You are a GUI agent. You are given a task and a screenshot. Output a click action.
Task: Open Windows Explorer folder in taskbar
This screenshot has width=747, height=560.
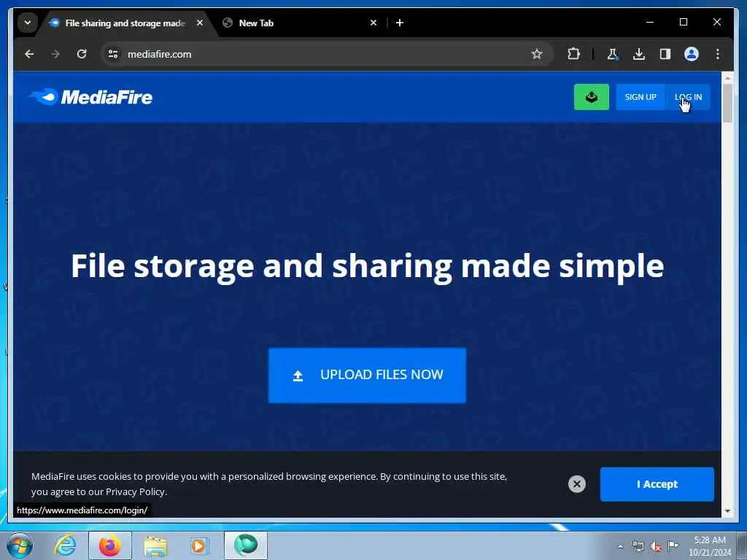click(155, 545)
